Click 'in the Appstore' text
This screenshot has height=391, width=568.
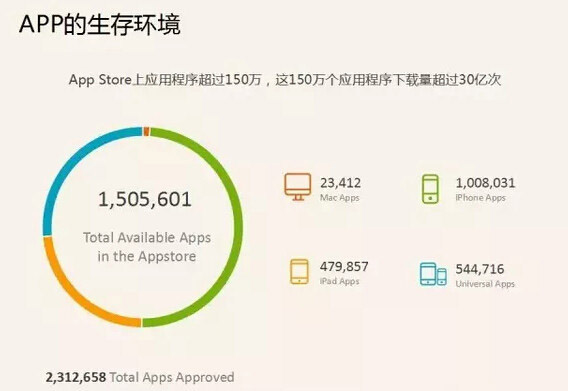(x=147, y=257)
